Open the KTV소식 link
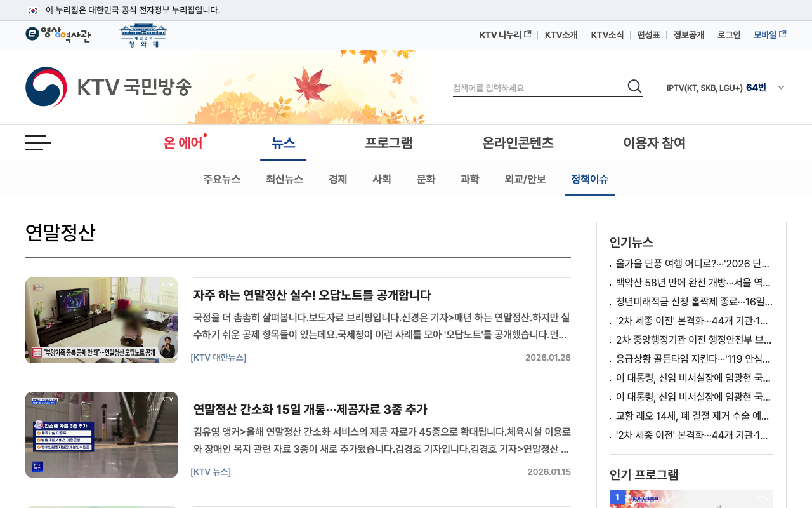Viewport: 812px width, 508px height. click(607, 35)
